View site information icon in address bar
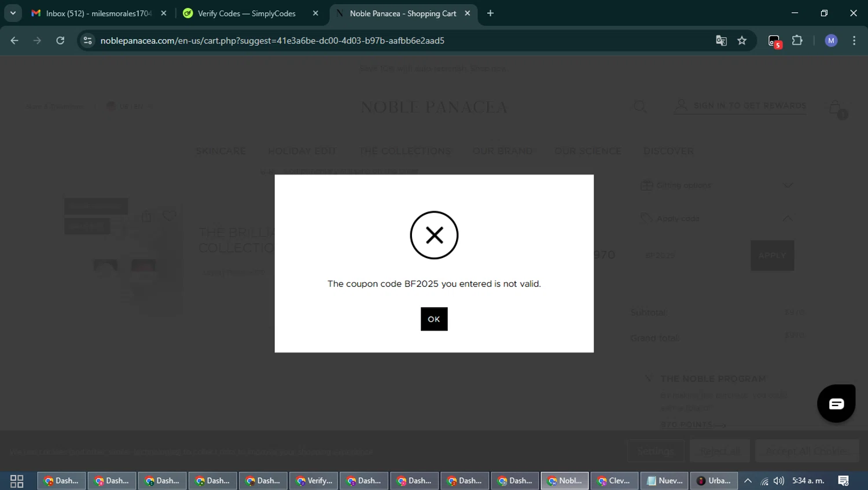The width and height of the screenshot is (868, 490). click(x=88, y=40)
